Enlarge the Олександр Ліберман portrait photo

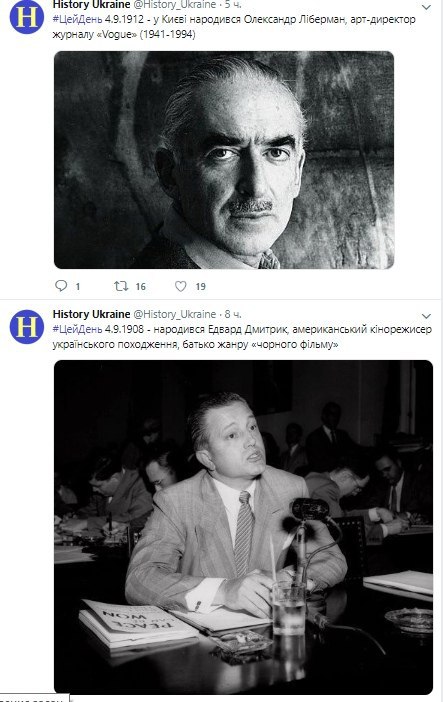click(224, 160)
